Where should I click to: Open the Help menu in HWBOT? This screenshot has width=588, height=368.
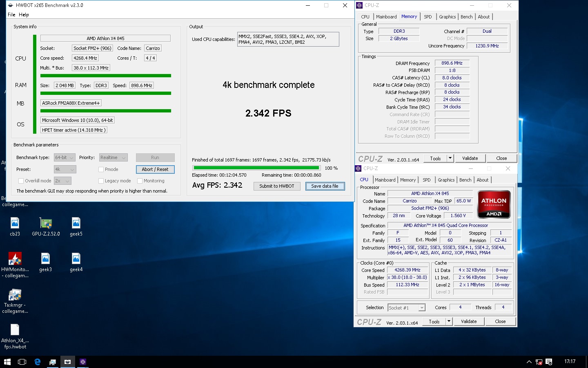coord(24,15)
